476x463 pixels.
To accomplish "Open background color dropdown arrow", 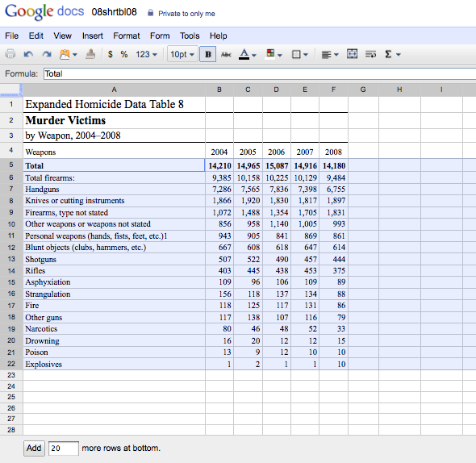I will 280,55.
